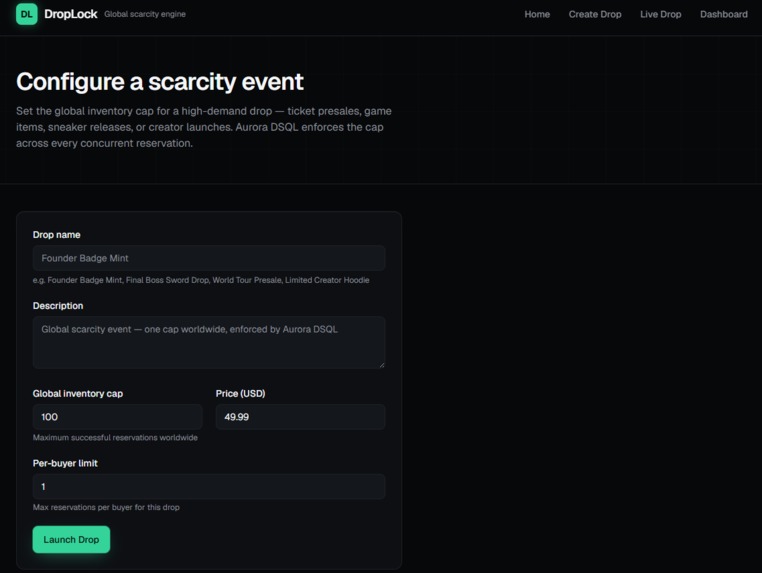
Task: Click the Launch Drop button
Action: coord(71,539)
